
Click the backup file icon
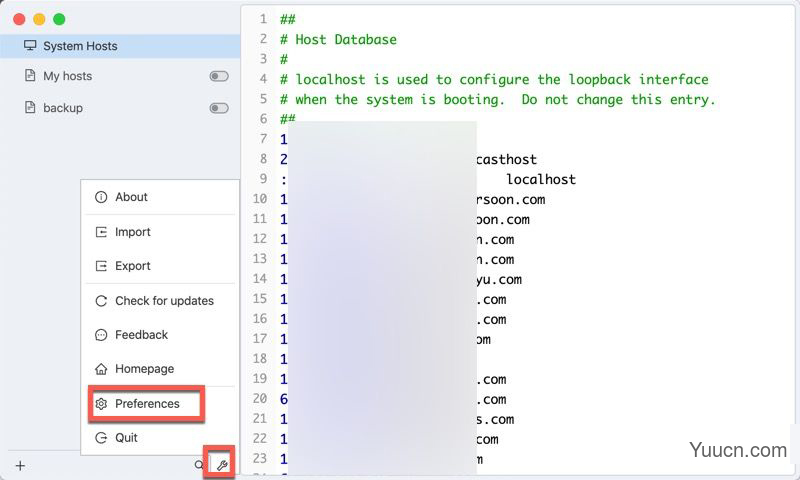click(x=30, y=107)
